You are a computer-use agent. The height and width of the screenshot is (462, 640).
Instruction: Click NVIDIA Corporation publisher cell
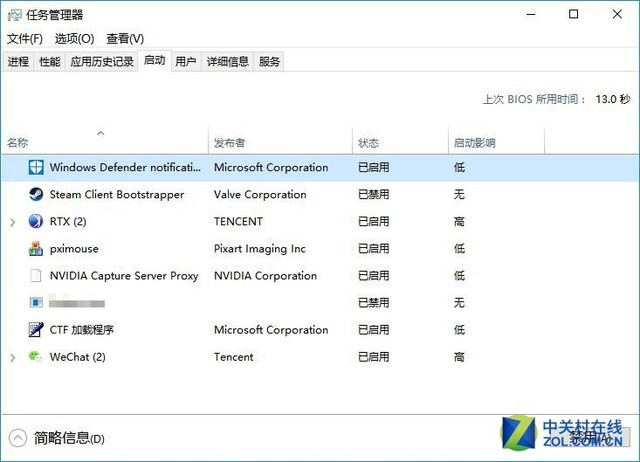(x=265, y=276)
